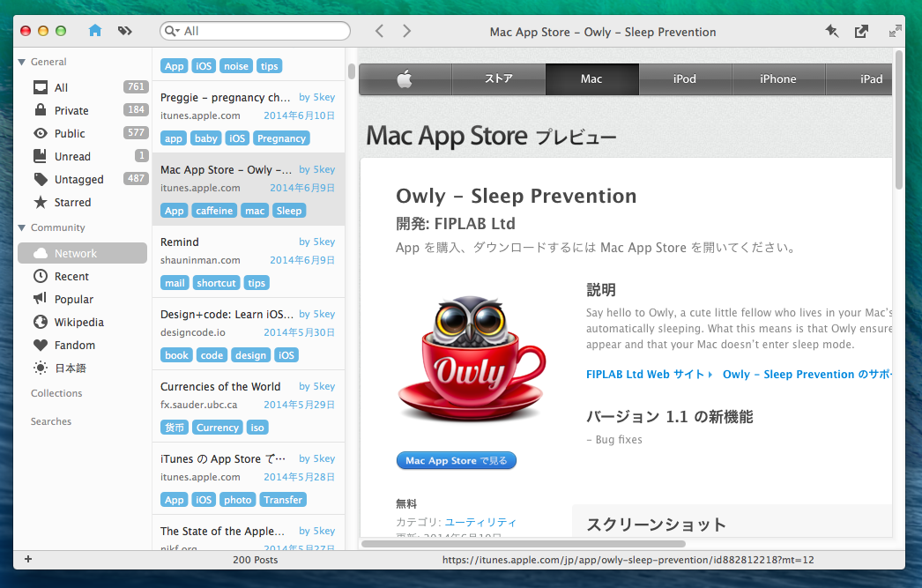Open the Wikipedia community feed
922x588 pixels.
tap(78, 322)
